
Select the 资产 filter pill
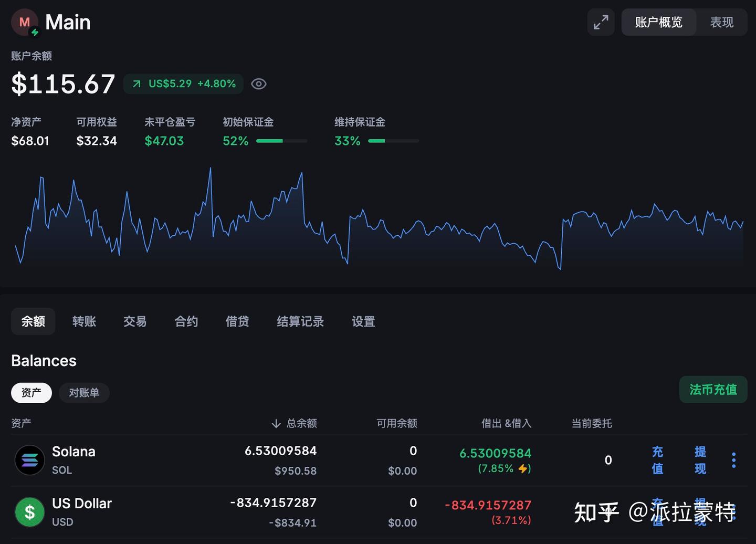coord(31,392)
